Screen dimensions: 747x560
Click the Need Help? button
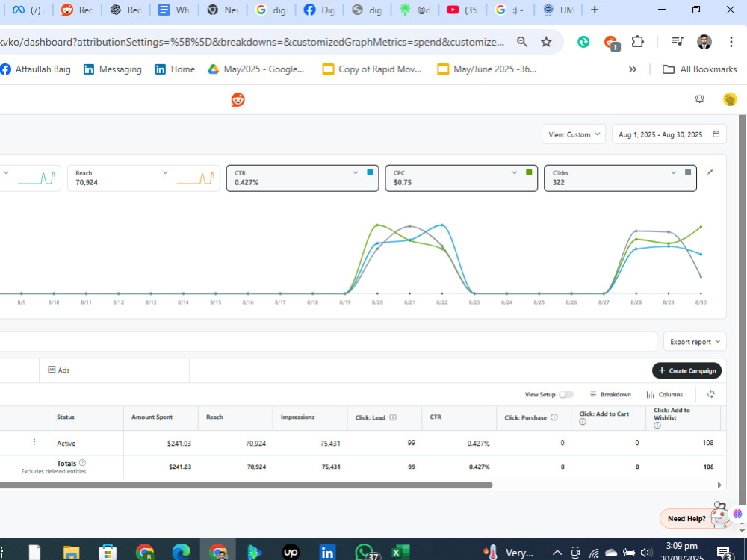[x=686, y=519]
